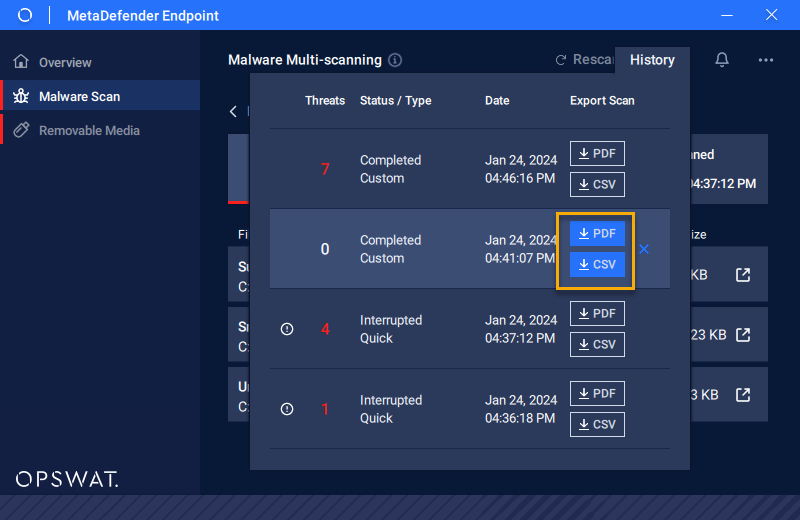This screenshot has width=800, height=520.
Task: Export the 04:46:16 PM scan as PDF
Action: click(x=597, y=154)
